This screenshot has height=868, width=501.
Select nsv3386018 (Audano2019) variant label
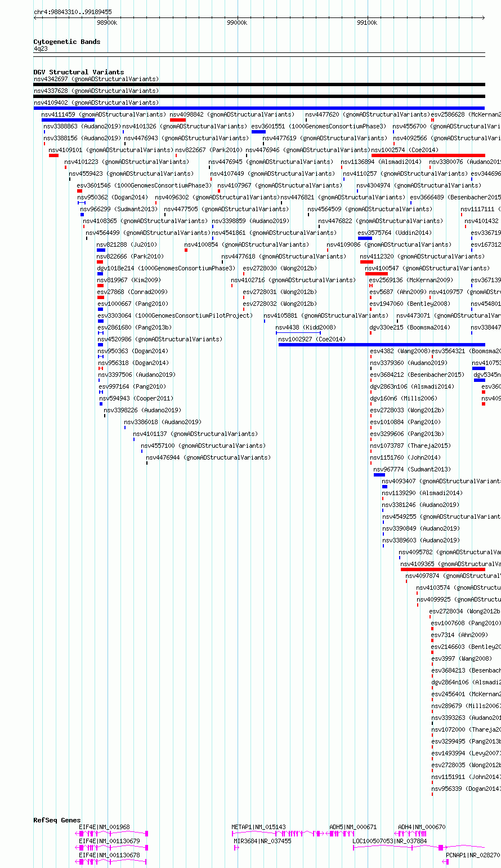click(163, 422)
